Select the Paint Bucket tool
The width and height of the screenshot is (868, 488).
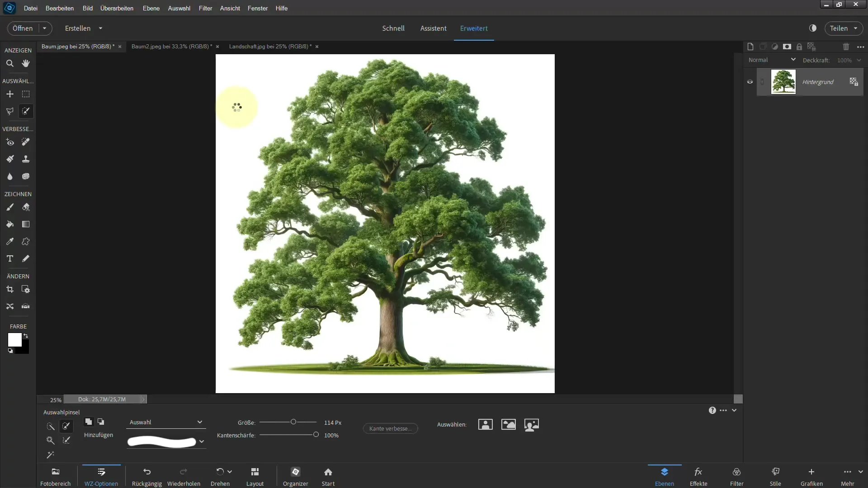[x=9, y=224]
